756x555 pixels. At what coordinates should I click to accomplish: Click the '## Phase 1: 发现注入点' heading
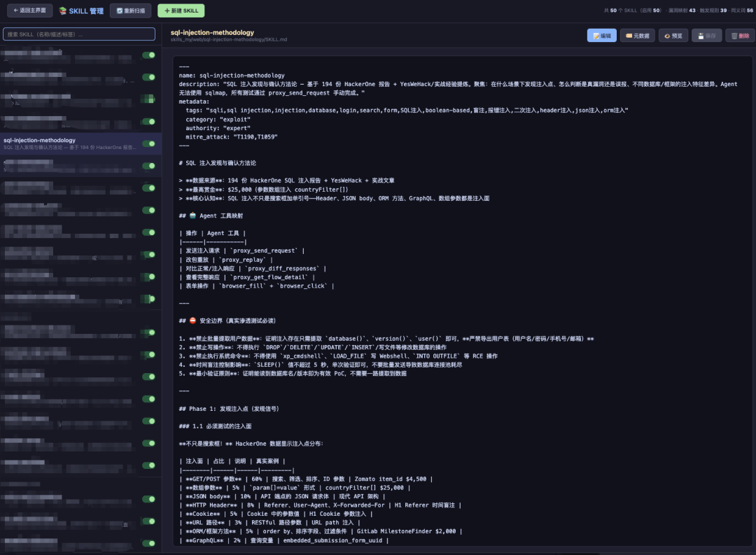point(229,409)
